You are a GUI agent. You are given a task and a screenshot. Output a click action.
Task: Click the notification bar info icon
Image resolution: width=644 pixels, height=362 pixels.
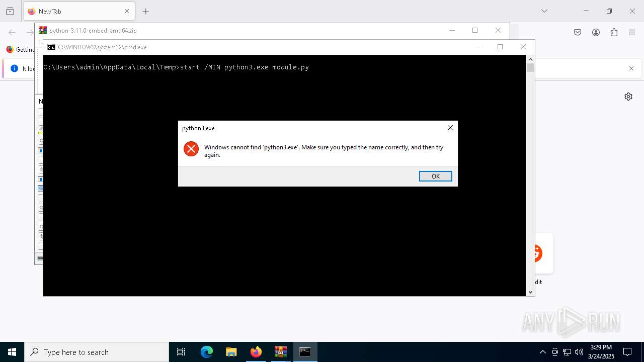tap(14, 68)
